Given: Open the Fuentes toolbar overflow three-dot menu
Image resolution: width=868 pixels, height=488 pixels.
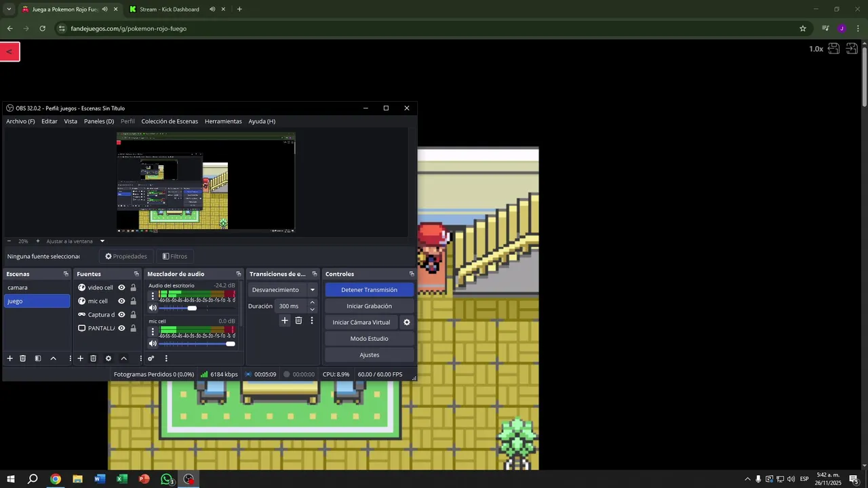Looking at the screenshot, I should click(x=140, y=359).
